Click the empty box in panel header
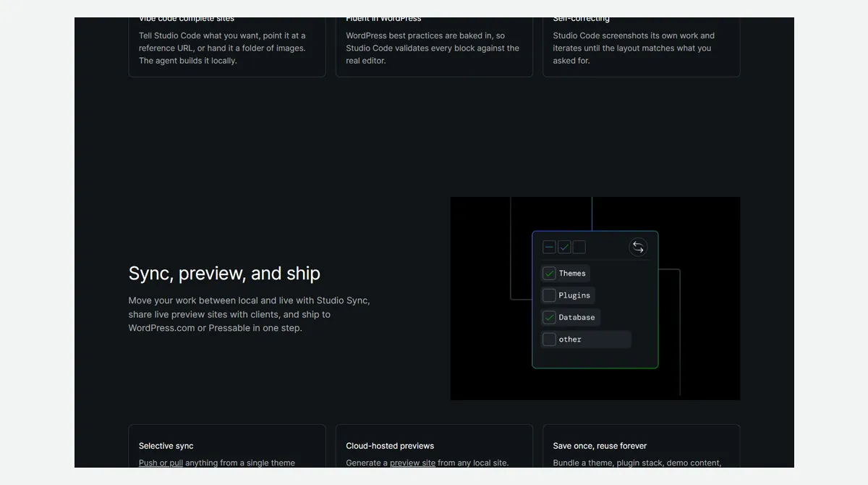Screen dimensions: 868x485 tap(579, 247)
